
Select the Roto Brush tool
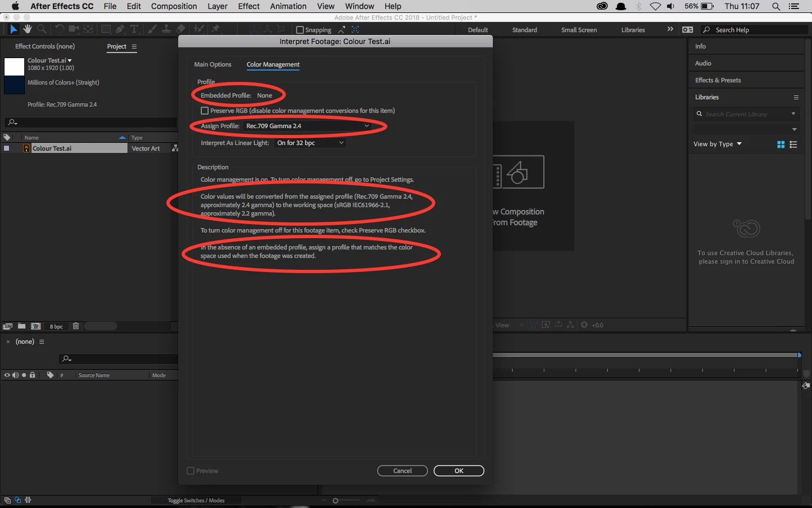198,29
